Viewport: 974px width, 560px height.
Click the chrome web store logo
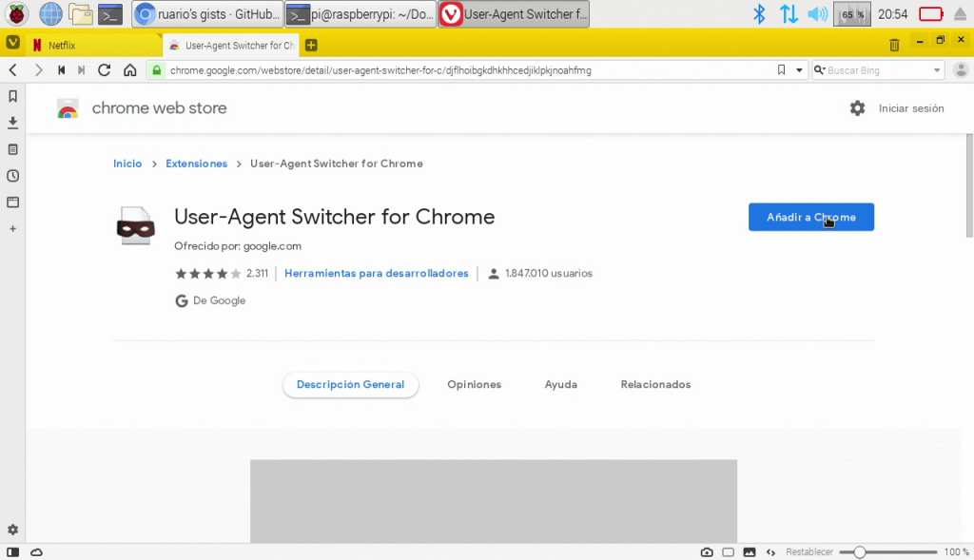tap(68, 108)
